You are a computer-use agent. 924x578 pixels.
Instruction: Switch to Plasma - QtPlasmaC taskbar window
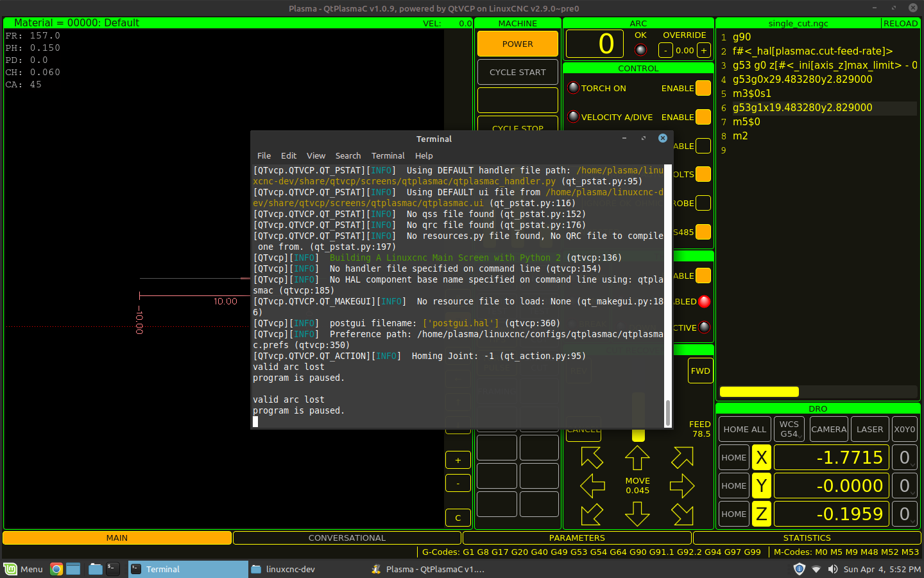click(428, 569)
